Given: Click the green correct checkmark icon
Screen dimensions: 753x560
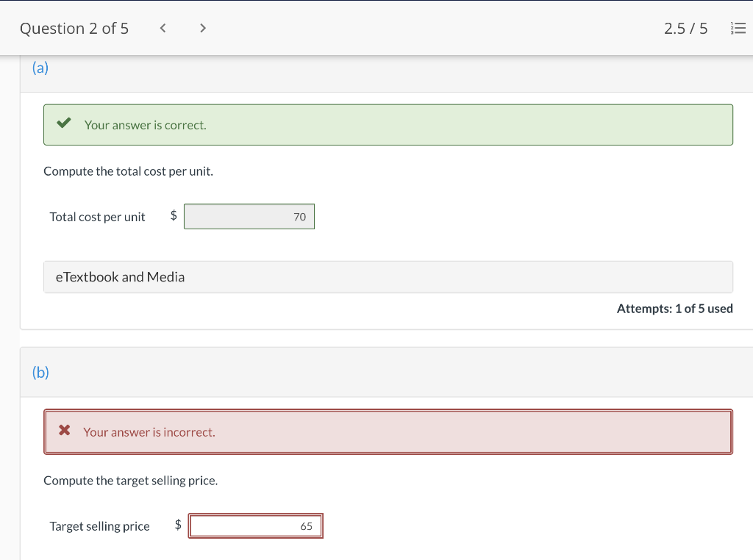Looking at the screenshot, I should pyautogui.click(x=64, y=124).
